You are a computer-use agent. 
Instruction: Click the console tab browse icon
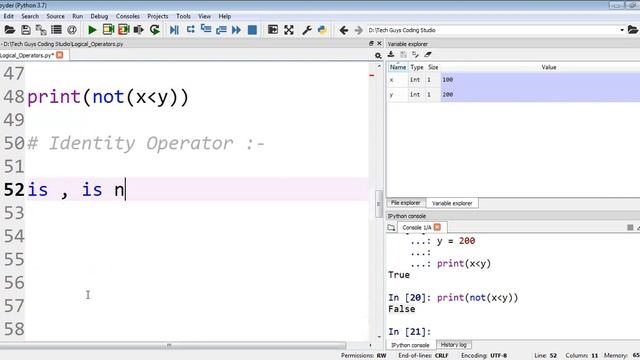pos(391,227)
